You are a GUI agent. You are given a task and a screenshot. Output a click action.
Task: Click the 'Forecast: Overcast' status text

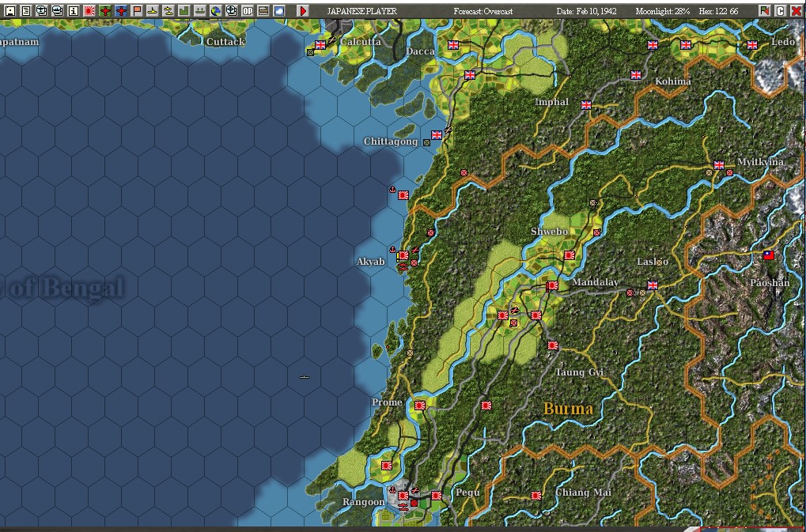[x=483, y=11]
